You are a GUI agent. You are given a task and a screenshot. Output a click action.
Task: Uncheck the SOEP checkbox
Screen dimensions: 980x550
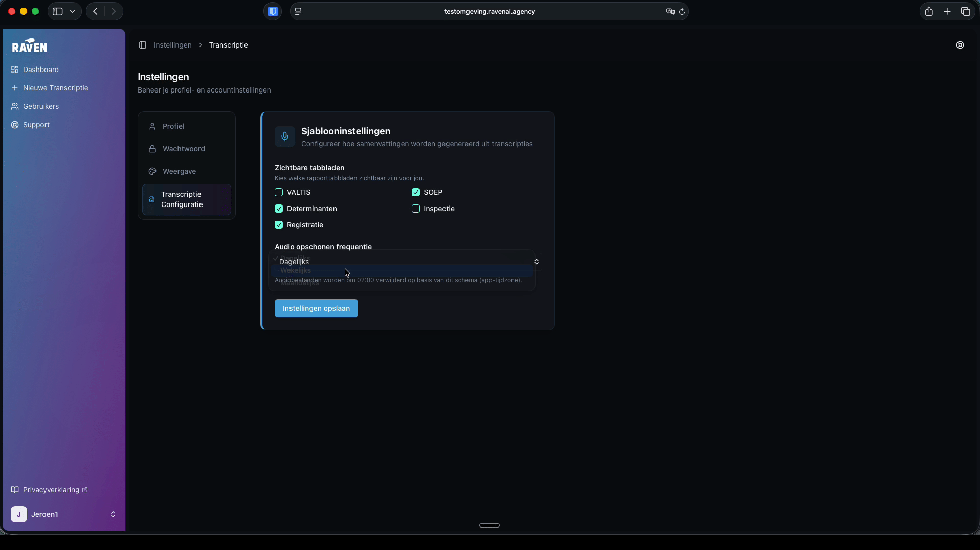pos(416,192)
